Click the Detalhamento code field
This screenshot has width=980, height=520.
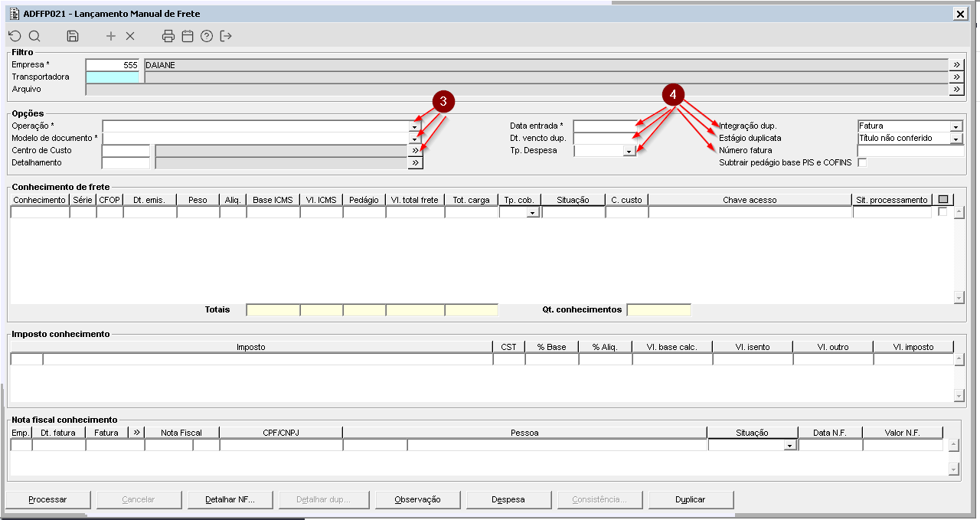(x=126, y=163)
